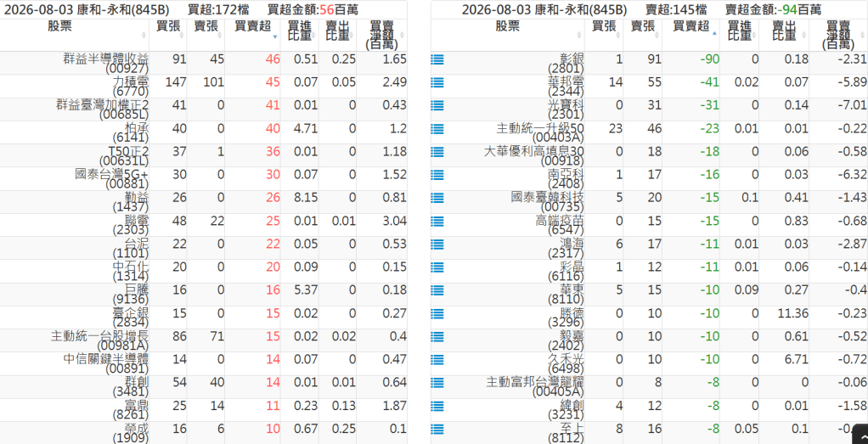This screenshot has height=444, width=868.
Task: Sort right table by 買賣超 column
Action: pos(690,36)
